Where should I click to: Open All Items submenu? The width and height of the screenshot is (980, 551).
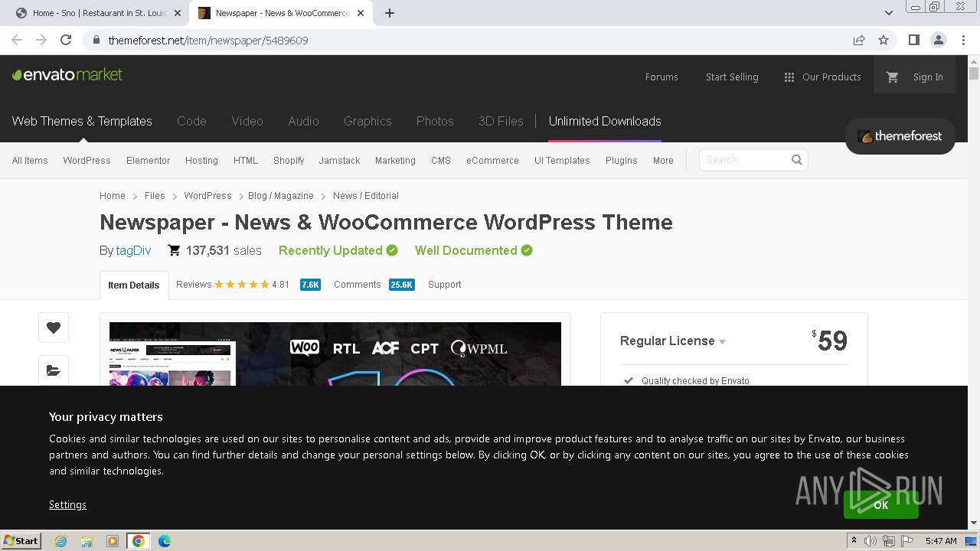(x=30, y=161)
